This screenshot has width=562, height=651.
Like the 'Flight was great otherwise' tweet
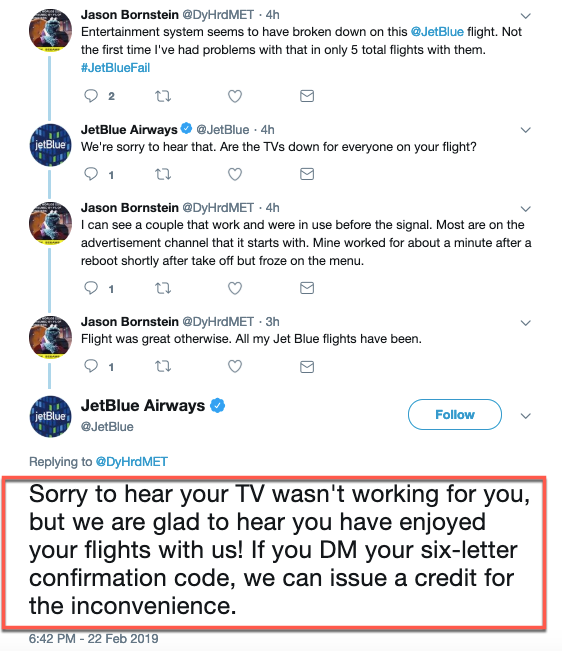[235, 366]
